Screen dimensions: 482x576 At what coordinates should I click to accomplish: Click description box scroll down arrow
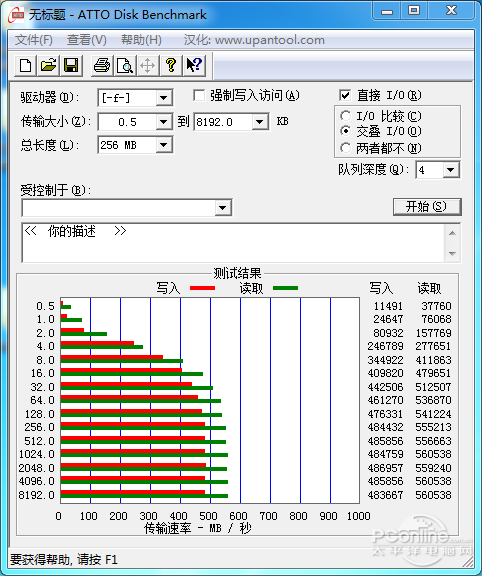pos(452,253)
